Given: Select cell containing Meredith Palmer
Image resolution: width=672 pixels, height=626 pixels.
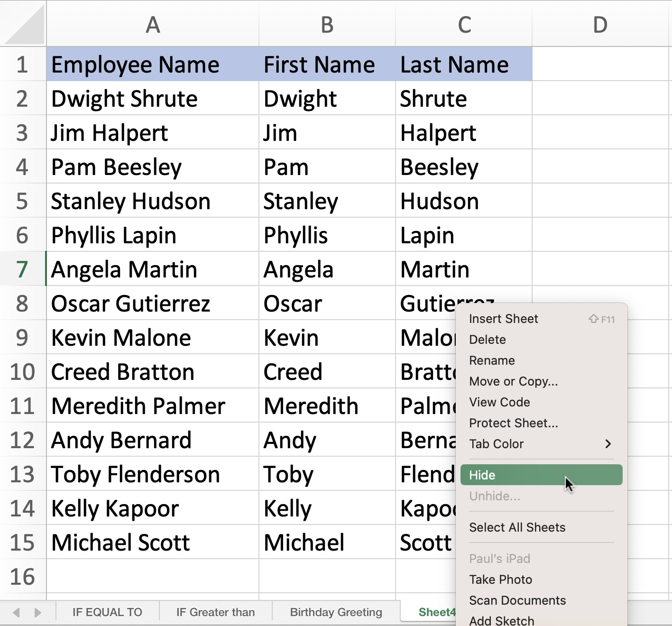Looking at the screenshot, I should pos(153,405).
